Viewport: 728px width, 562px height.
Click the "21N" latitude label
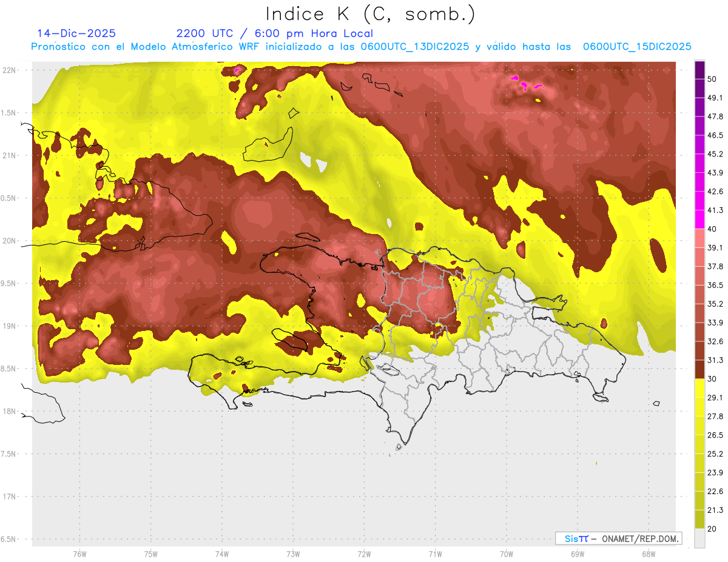click(x=10, y=155)
